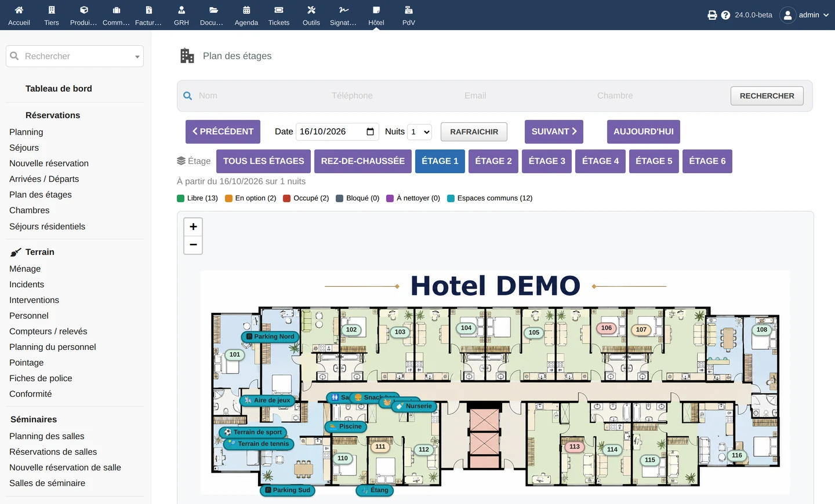Viewport: 835px width, 504px height.
Task: Click the Piscine marker
Action: click(x=346, y=426)
